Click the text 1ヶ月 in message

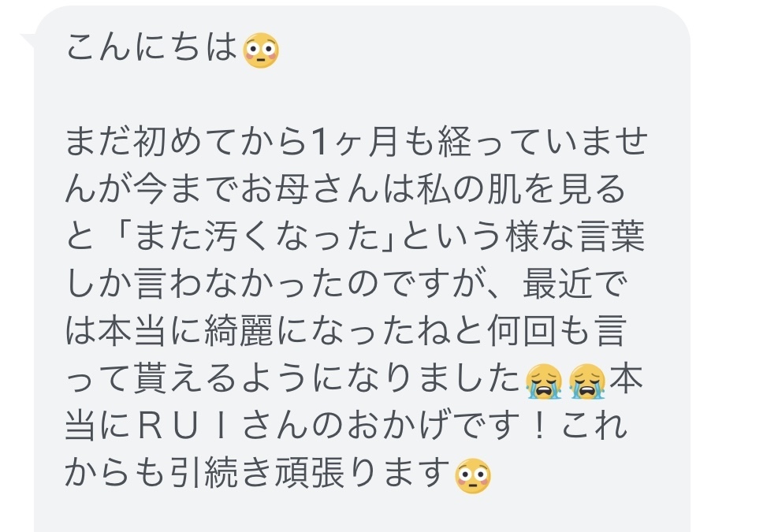(x=354, y=143)
